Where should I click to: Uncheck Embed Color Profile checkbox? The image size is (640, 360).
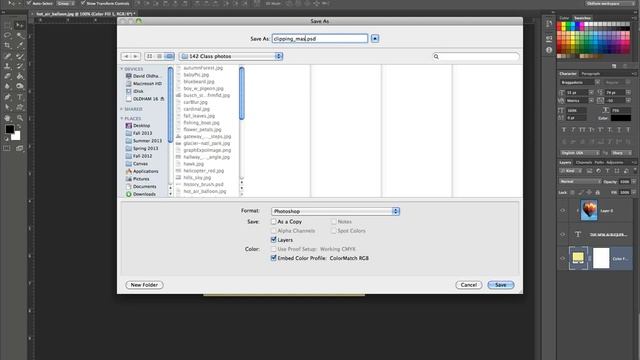click(x=273, y=258)
